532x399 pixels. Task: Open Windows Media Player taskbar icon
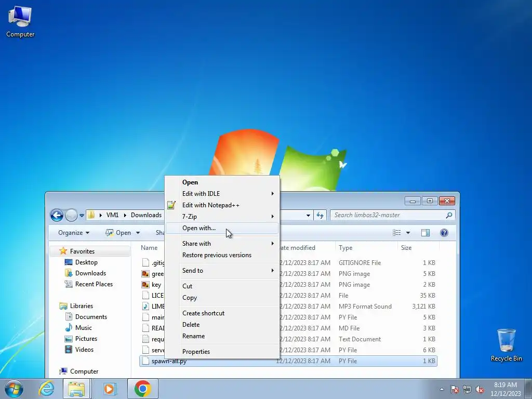[109, 389]
